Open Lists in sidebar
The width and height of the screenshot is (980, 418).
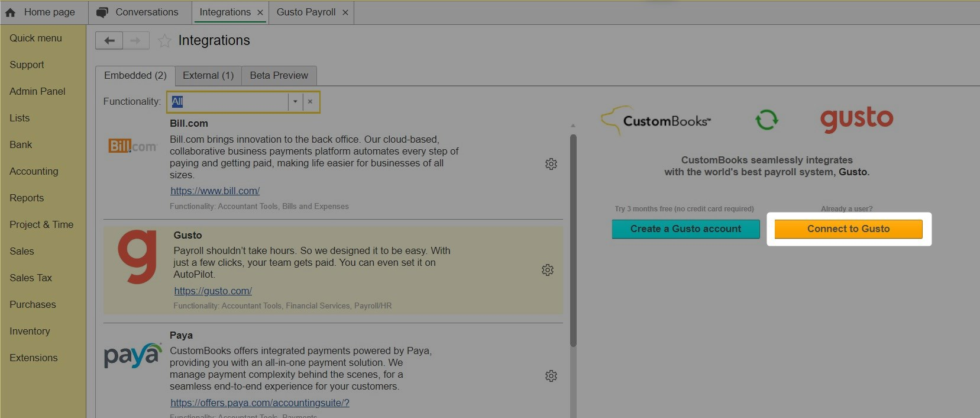(x=20, y=118)
